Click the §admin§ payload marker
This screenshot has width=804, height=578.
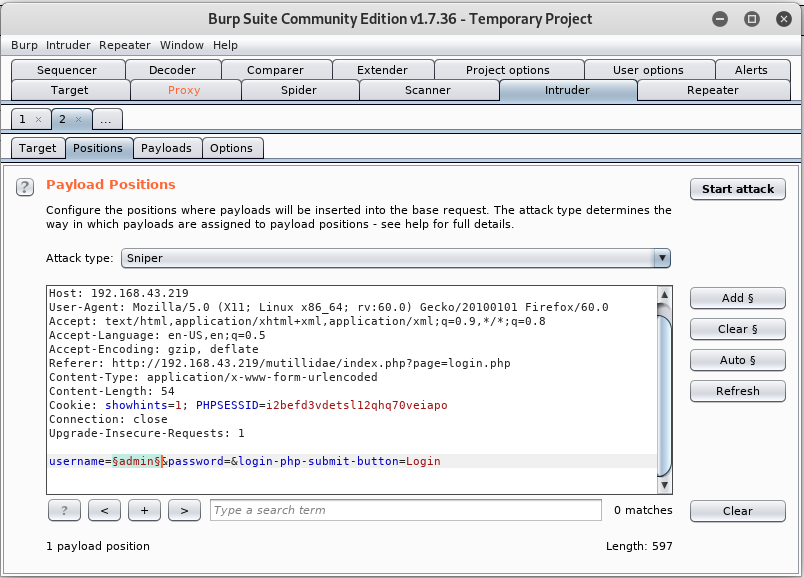click(137, 461)
